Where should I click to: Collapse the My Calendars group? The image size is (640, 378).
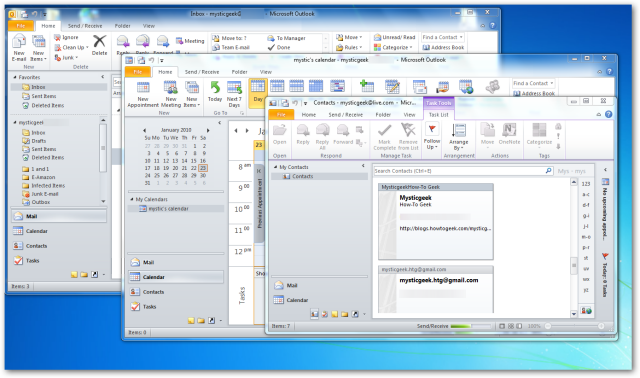click(132, 199)
